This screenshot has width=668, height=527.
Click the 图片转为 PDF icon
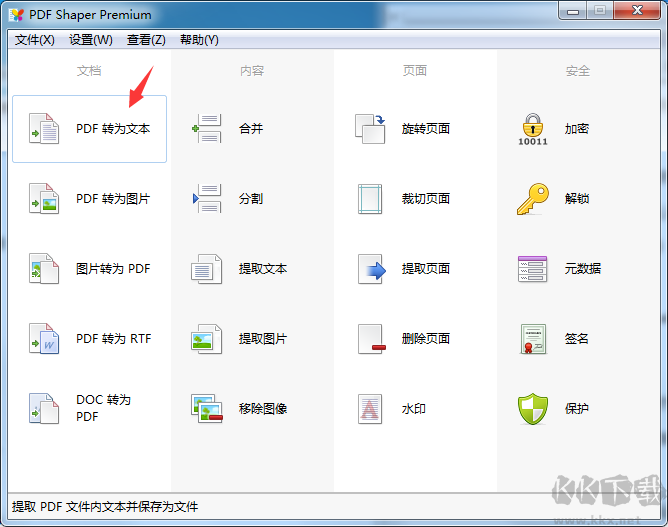click(x=44, y=268)
